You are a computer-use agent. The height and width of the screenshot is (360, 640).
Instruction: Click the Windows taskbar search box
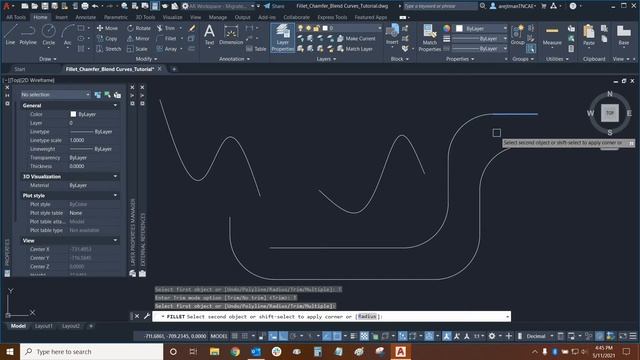tap(91, 351)
